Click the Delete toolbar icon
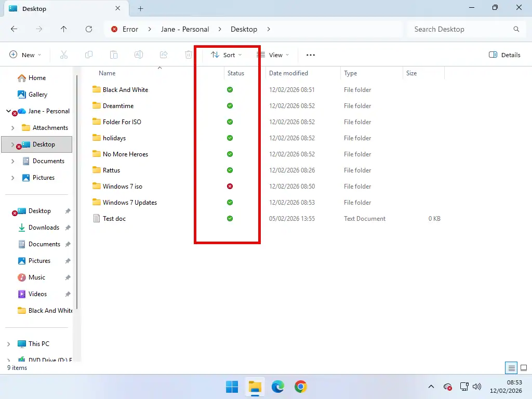 coord(188,55)
